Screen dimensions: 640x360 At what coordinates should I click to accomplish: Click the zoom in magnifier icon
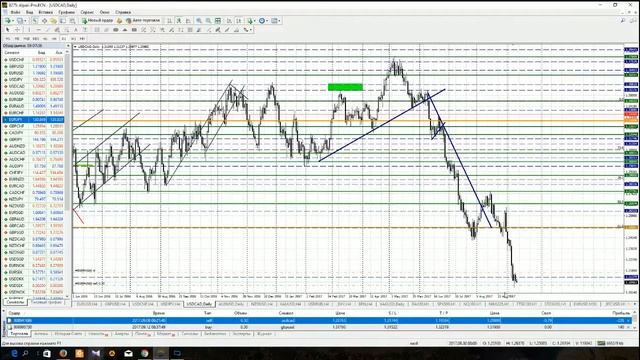(199, 20)
